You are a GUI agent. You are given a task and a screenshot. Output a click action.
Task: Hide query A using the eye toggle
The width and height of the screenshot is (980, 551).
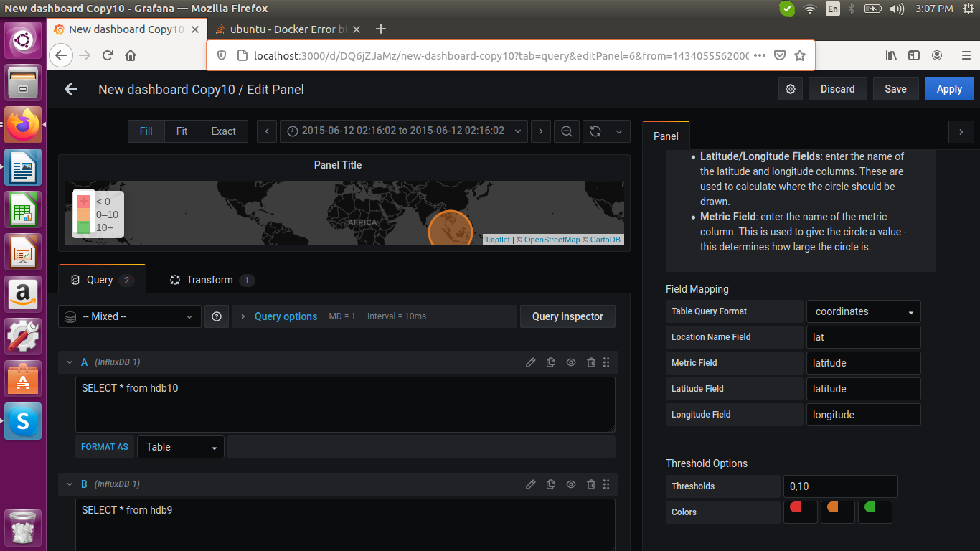click(571, 362)
